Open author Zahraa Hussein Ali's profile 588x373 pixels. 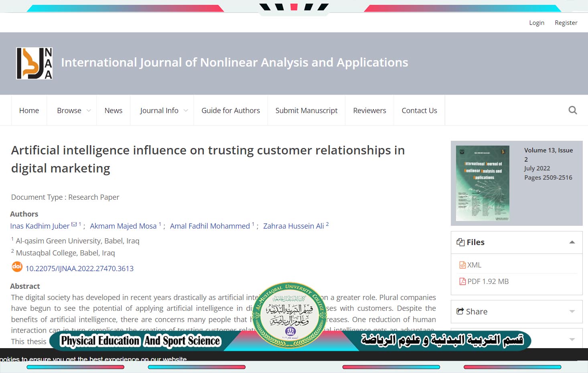pyautogui.click(x=293, y=226)
